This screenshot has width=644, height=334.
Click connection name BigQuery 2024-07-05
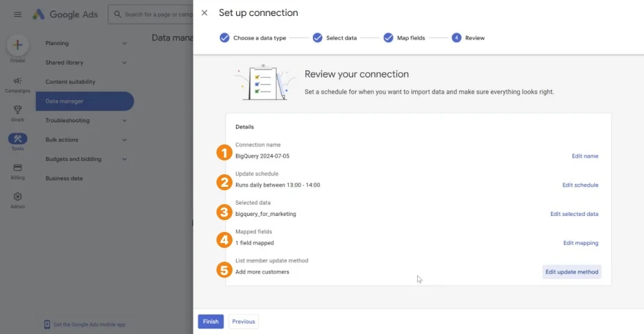[262, 156]
